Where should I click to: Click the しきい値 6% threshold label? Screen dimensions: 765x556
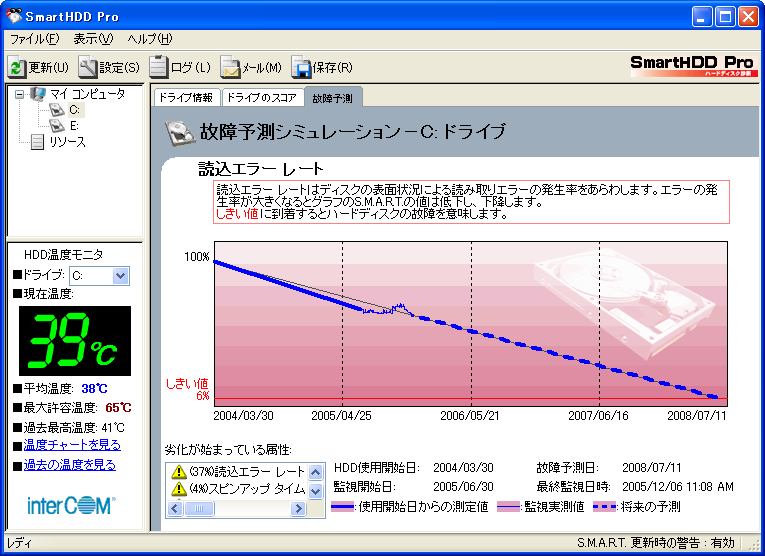point(187,389)
